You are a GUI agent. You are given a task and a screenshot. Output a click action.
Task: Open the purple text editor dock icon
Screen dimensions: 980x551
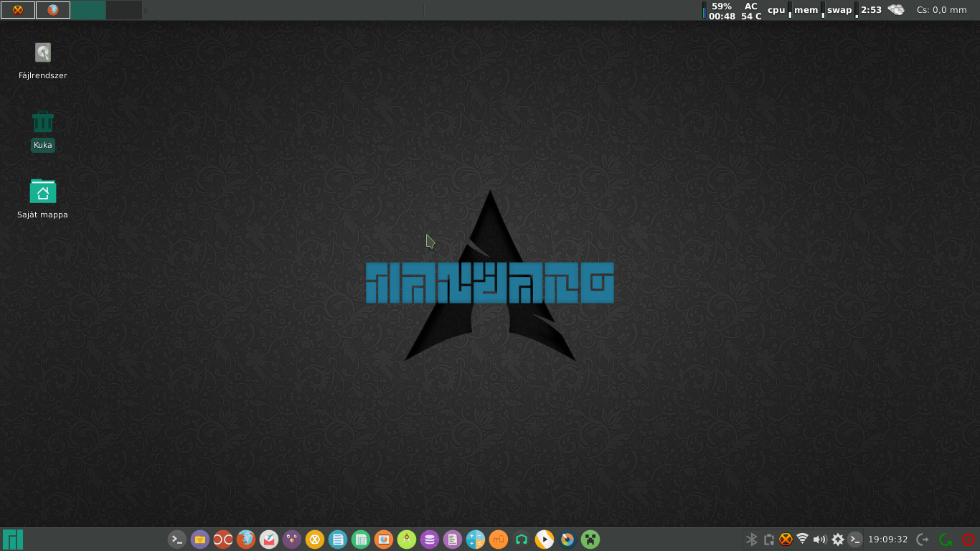453,540
